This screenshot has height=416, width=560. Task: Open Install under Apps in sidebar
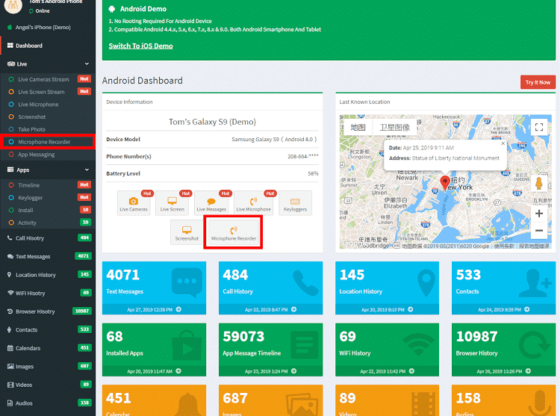pyautogui.click(x=48, y=210)
